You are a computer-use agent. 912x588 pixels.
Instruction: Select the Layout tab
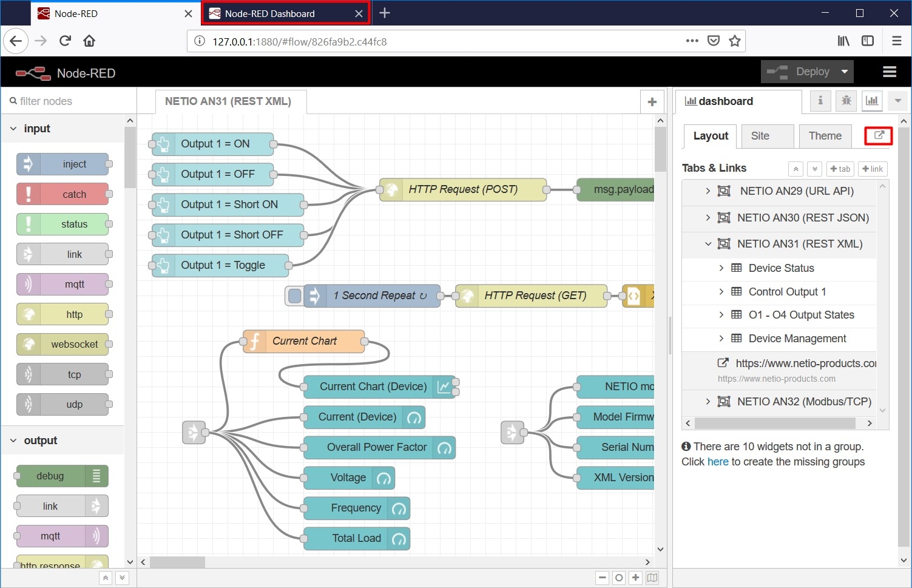[x=711, y=136]
